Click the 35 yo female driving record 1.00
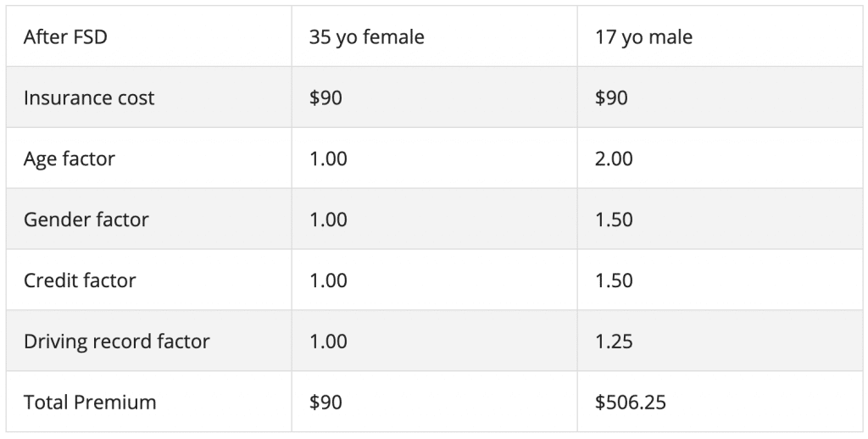 tap(328, 342)
